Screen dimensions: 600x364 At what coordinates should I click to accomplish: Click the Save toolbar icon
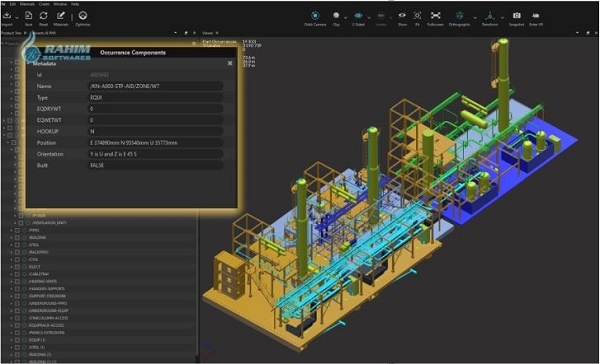[28, 15]
